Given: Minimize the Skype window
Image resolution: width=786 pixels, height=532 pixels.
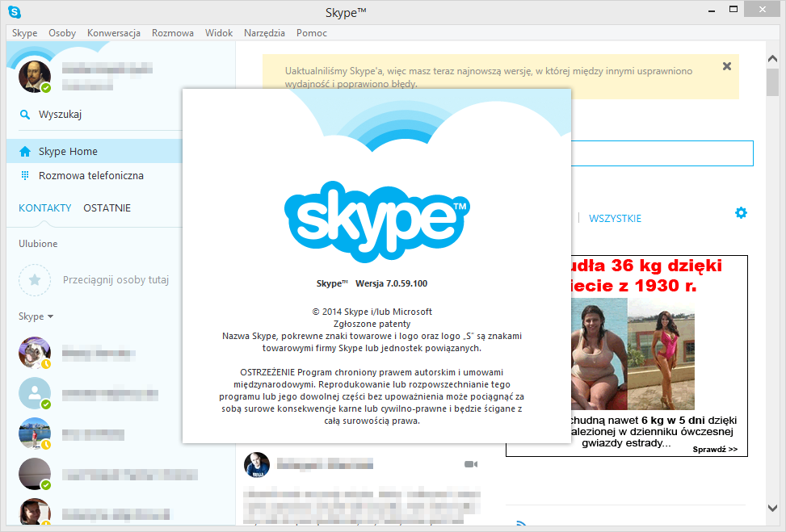Looking at the screenshot, I should click(712, 10).
